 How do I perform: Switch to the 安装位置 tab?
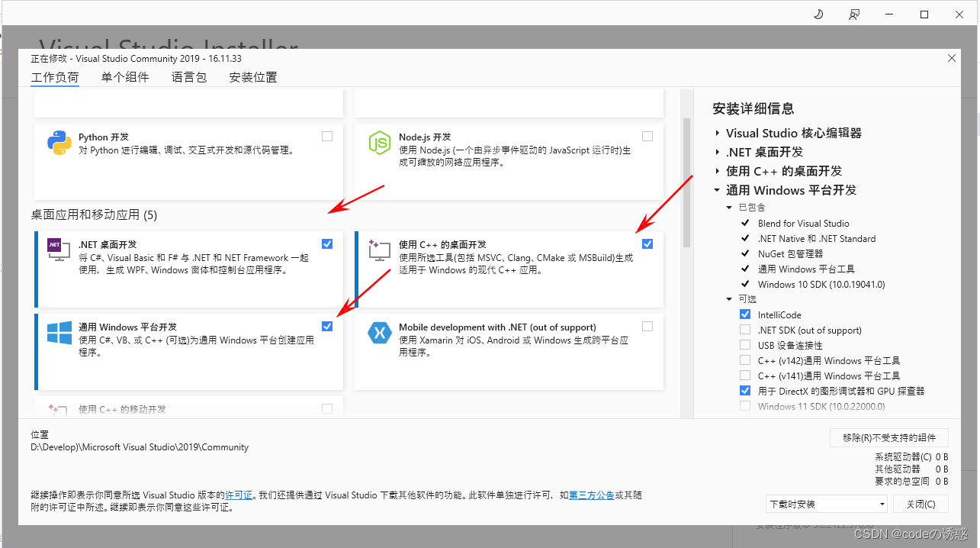pos(253,77)
